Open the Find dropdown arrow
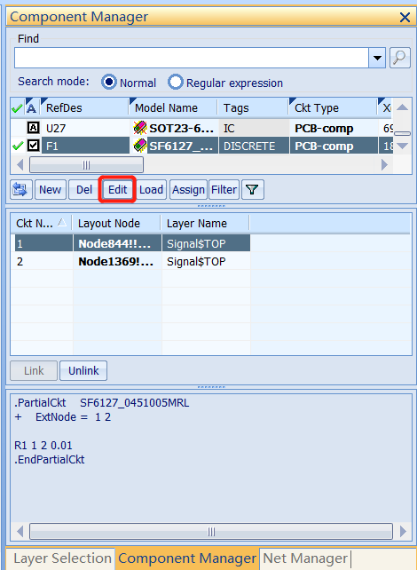Viewport: 417px width, 570px height. pyautogui.click(x=377, y=57)
